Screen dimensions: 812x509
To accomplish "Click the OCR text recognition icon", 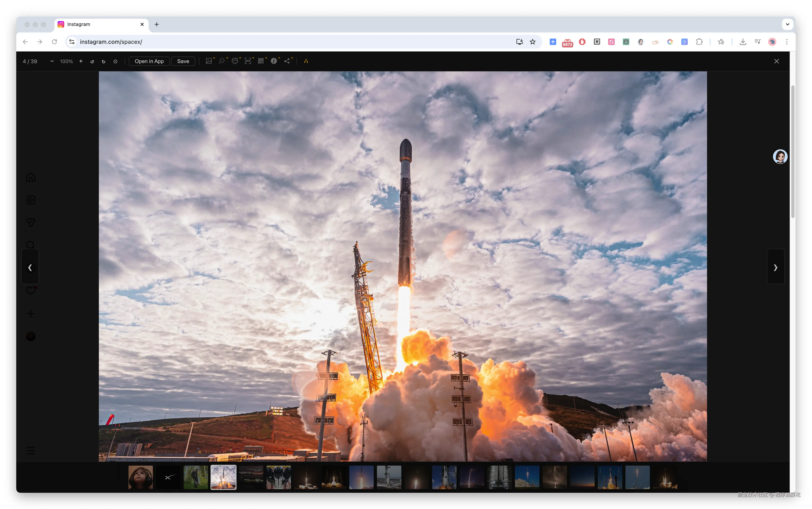I will (x=248, y=61).
